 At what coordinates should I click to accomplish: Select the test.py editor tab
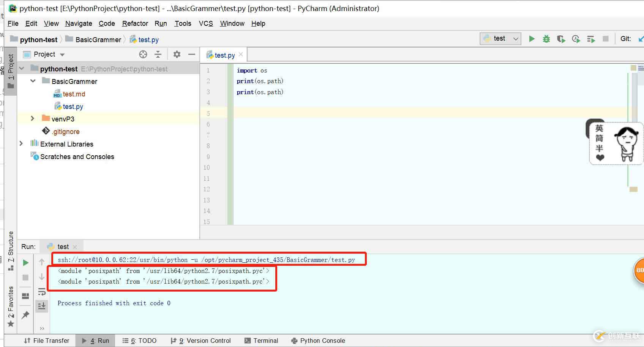click(224, 55)
